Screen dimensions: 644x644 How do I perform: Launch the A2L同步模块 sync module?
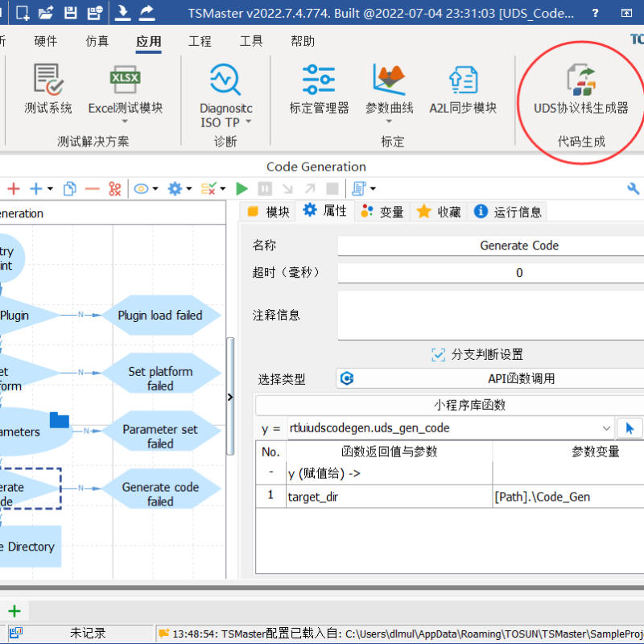(x=463, y=90)
